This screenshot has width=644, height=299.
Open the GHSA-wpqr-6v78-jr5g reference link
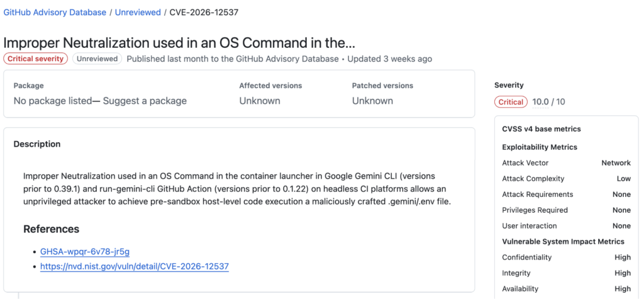click(x=85, y=251)
